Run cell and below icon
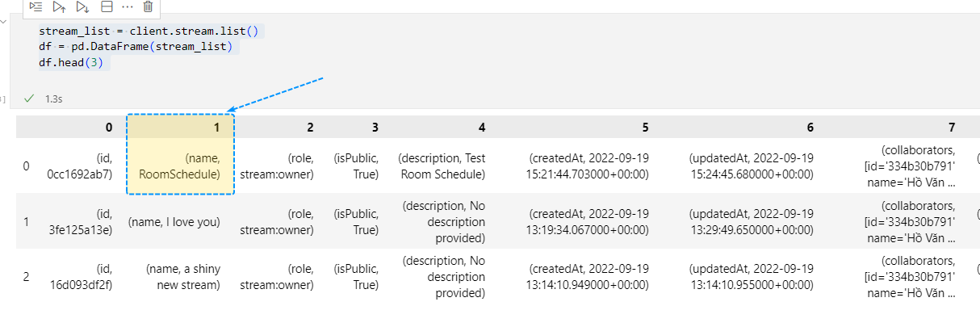 [82, 6]
